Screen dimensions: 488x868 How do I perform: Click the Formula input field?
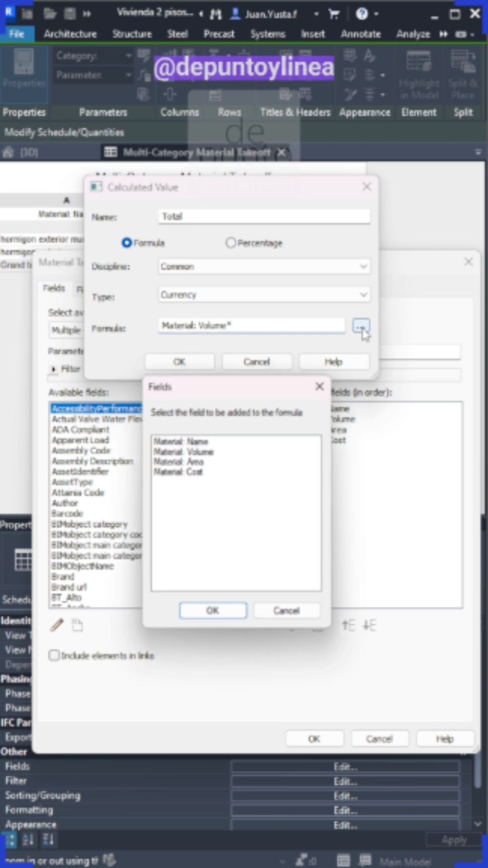click(x=252, y=325)
